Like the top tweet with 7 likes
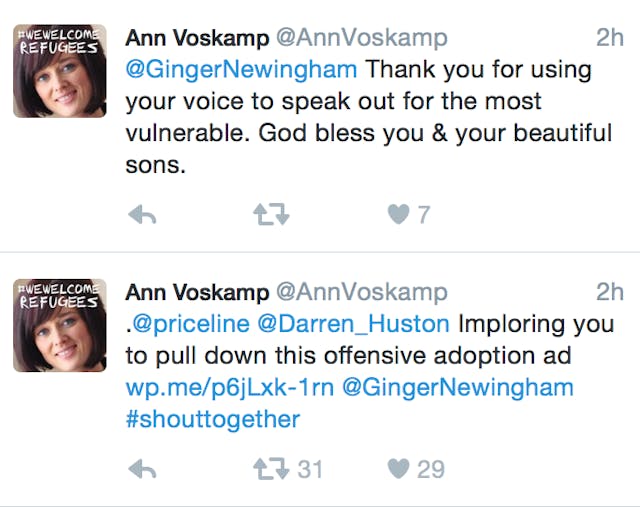 pyautogui.click(x=398, y=214)
